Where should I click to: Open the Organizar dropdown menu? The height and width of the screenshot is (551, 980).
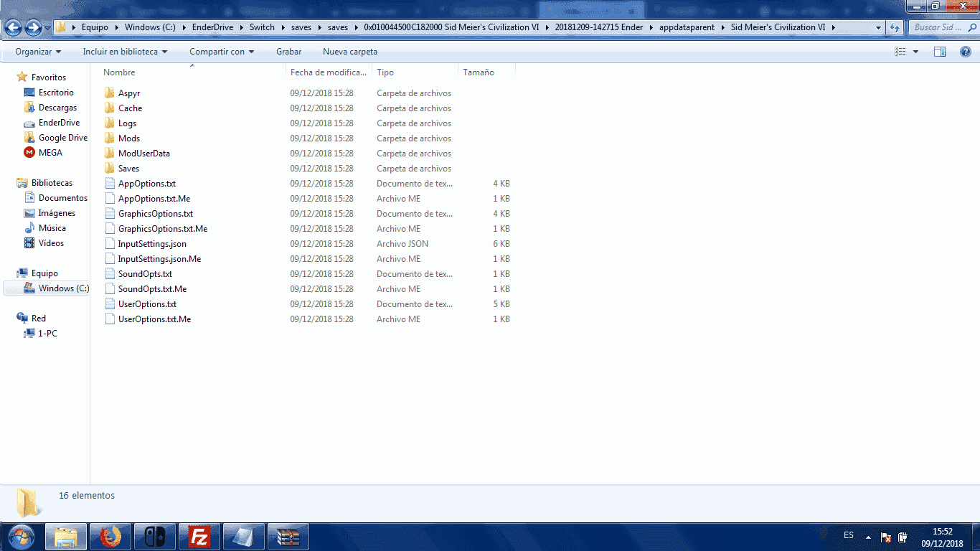[38, 52]
